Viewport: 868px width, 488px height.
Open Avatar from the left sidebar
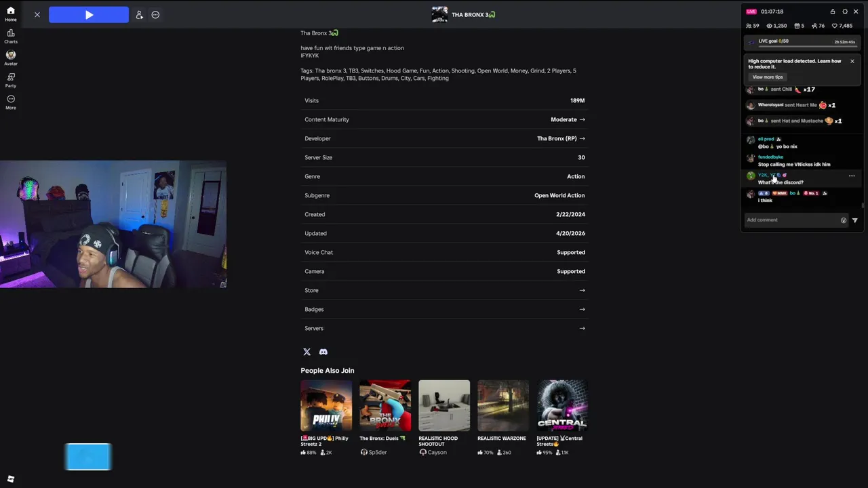click(11, 58)
